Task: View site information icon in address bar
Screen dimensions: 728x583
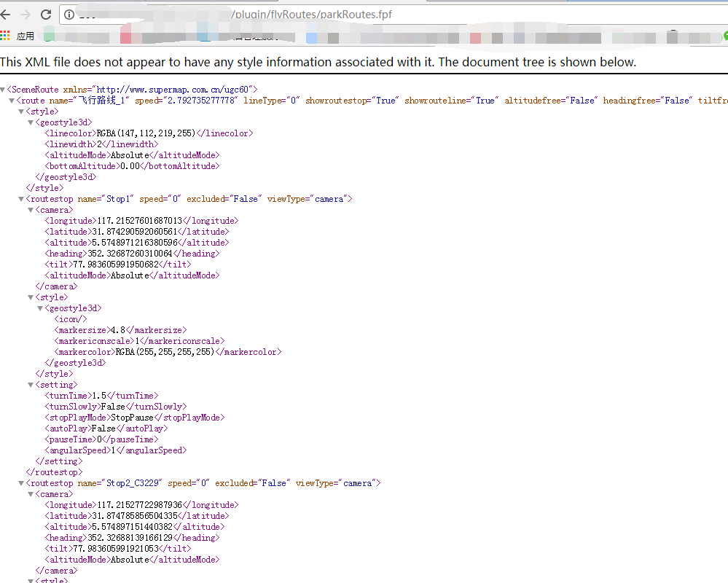Action: pyautogui.click(x=69, y=15)
